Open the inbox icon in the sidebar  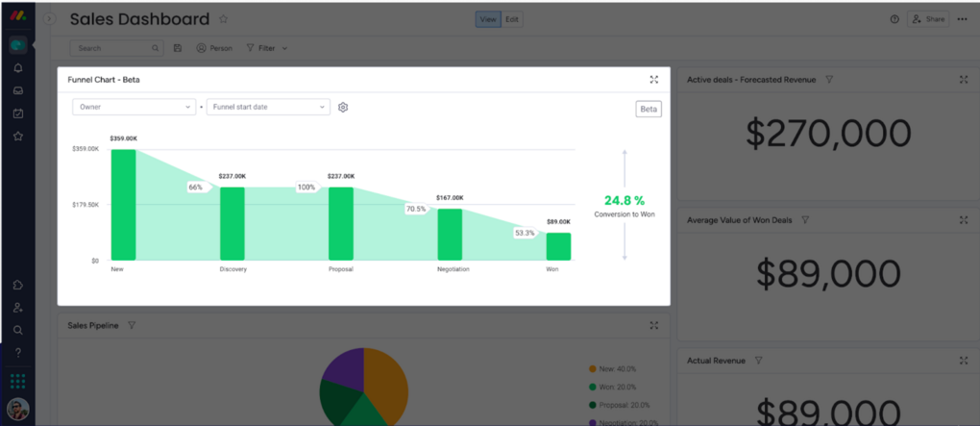click(x=18, y=90)
